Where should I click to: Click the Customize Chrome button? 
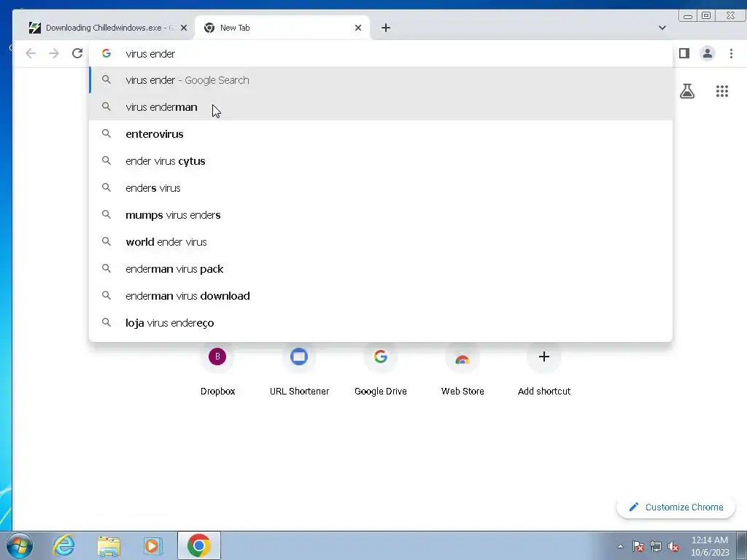click(676, 507)
